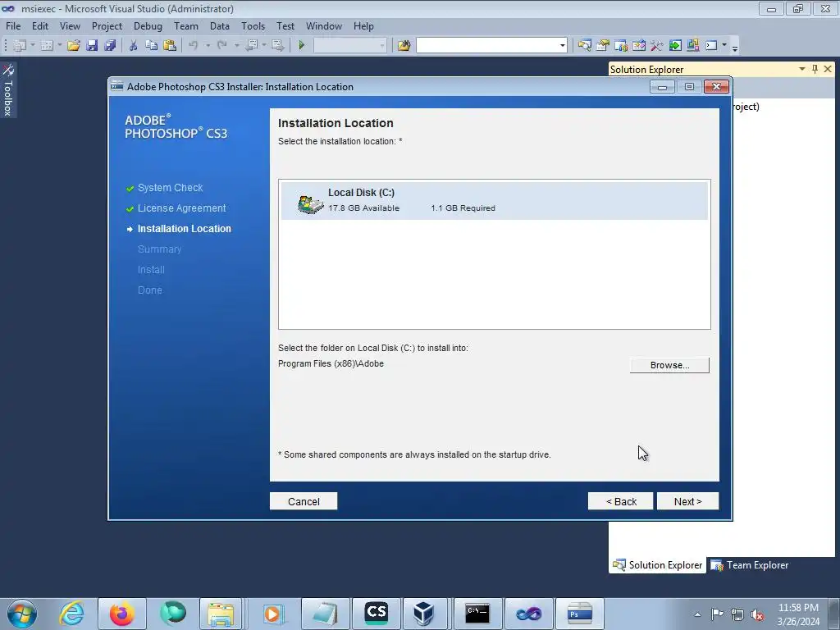Expand collapsed Toolbox side panel
This screenshot has width=840, height=630.
(8, 89)
